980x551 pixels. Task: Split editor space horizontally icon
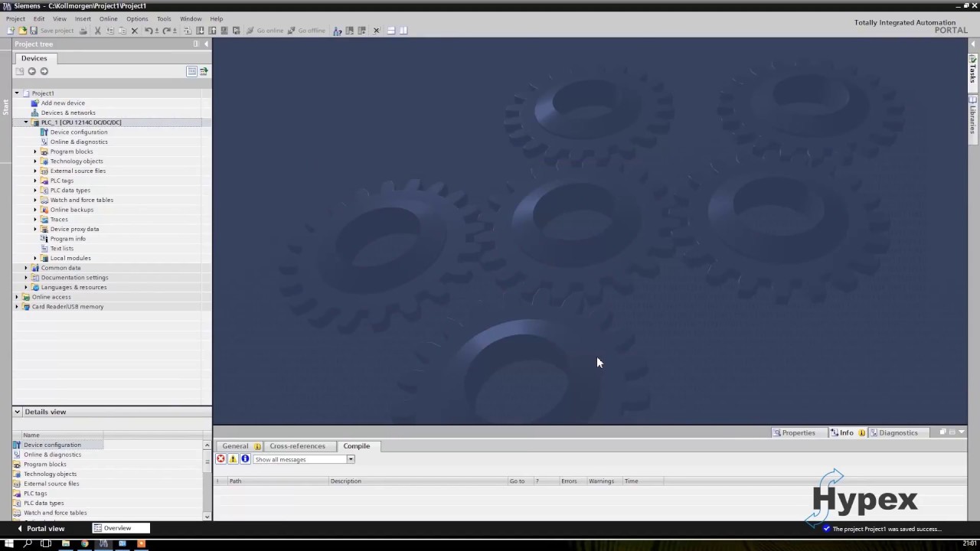click(391, 31)
